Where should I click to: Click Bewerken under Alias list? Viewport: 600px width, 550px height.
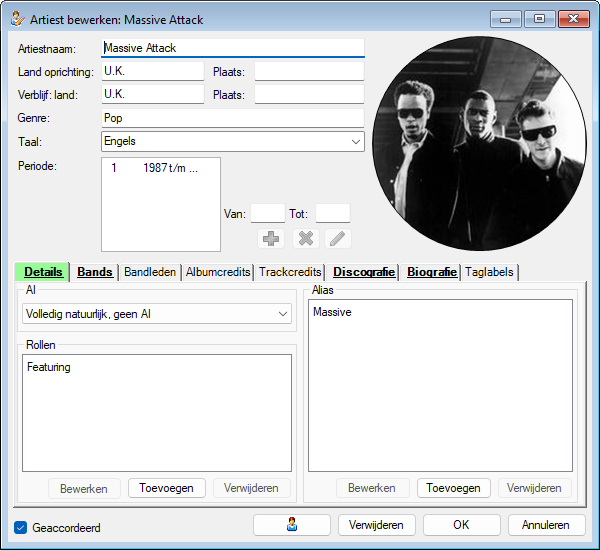pos(372,488)
